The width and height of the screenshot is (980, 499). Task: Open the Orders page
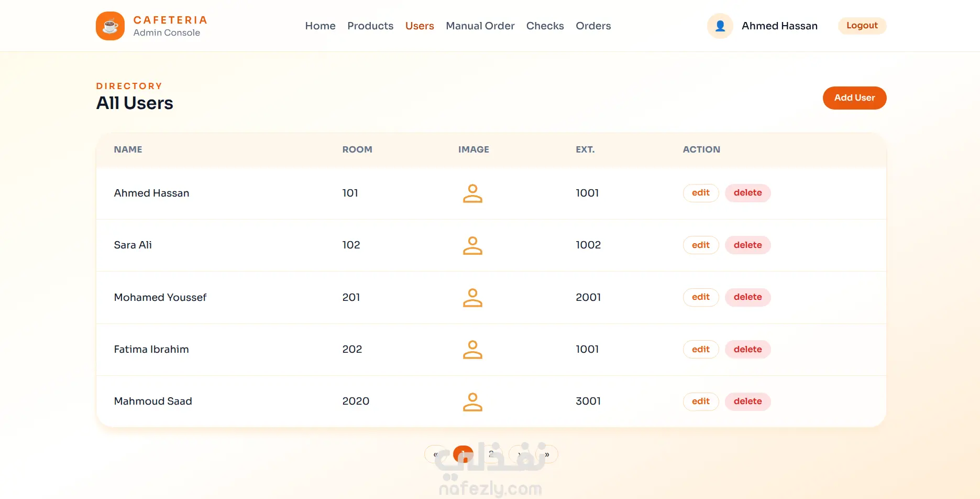[593, 26]
